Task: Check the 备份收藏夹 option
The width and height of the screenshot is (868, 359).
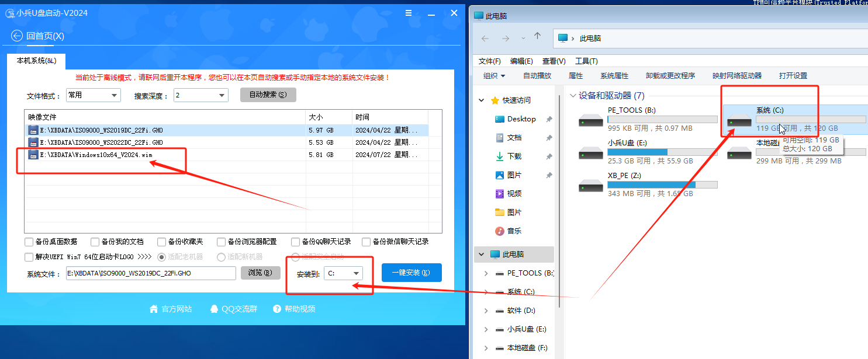Action: tap(161, 242)
